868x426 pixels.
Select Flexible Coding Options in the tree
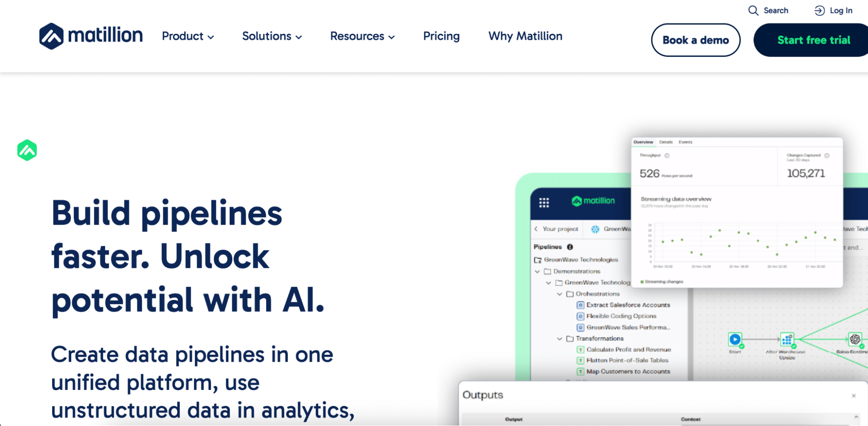pyautogui.click(x=621, y=316)
